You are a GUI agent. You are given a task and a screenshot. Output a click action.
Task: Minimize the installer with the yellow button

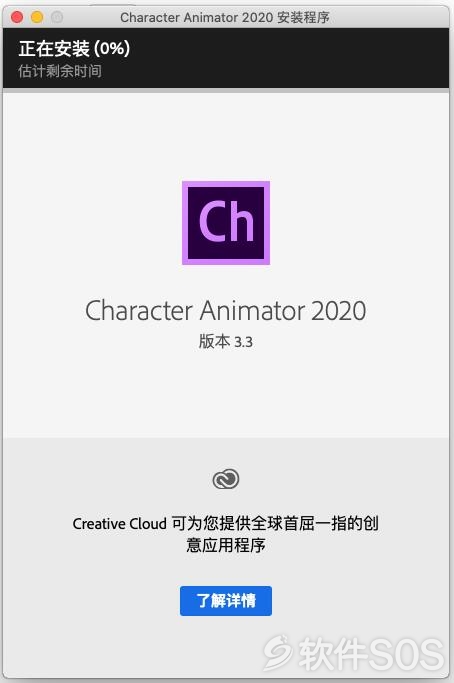[x=37, y=17]
